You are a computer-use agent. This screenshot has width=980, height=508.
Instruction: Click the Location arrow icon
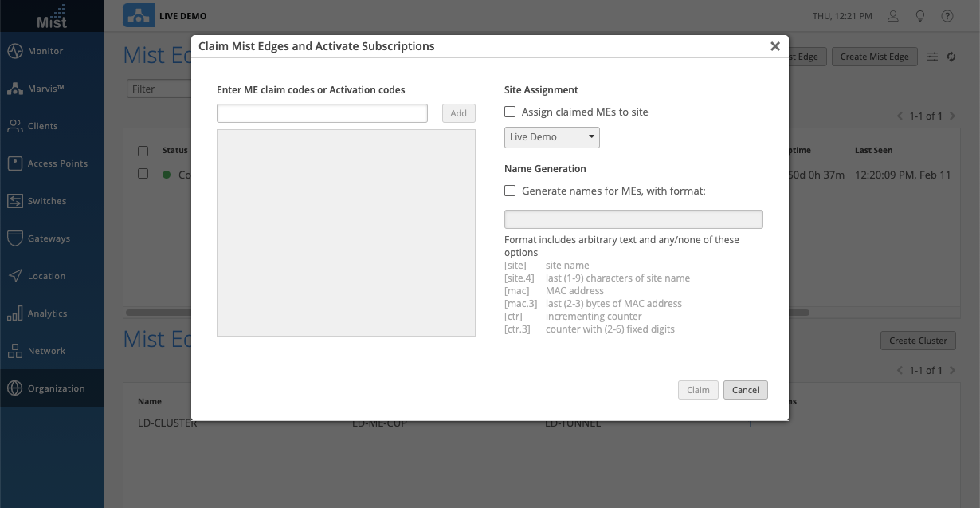point(15,276)
